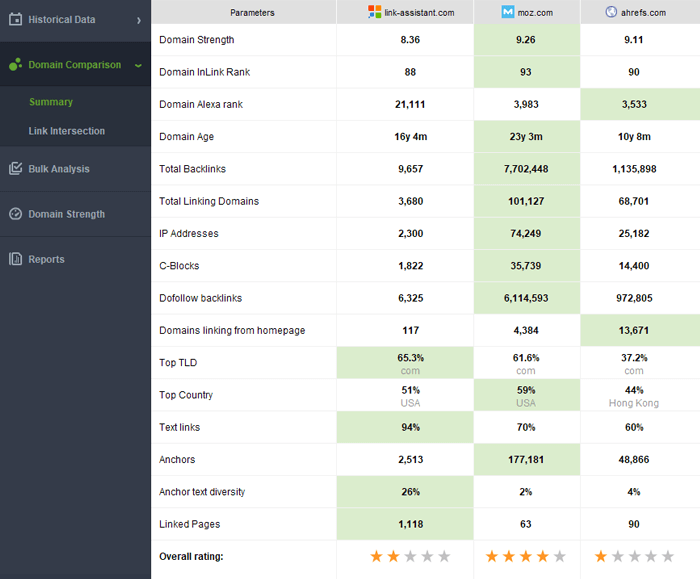Click the 65.3% com Top TLD cell
Screen dimensions: 700x579
point(405,362)
